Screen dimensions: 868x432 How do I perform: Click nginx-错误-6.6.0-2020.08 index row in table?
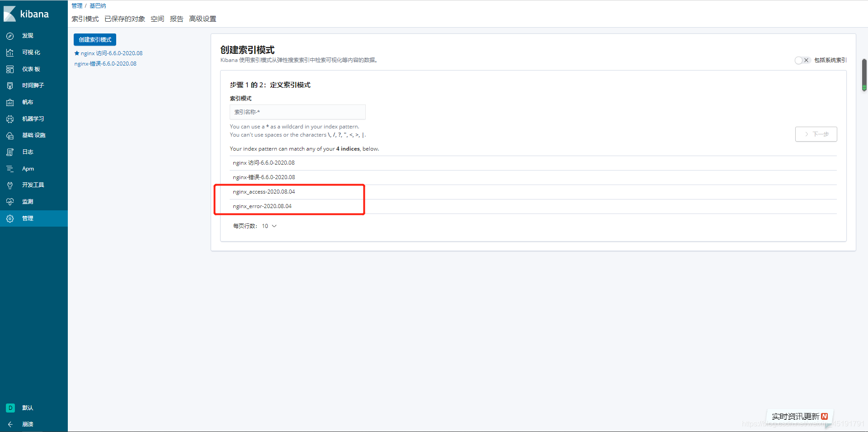click(x=533, y=177)
